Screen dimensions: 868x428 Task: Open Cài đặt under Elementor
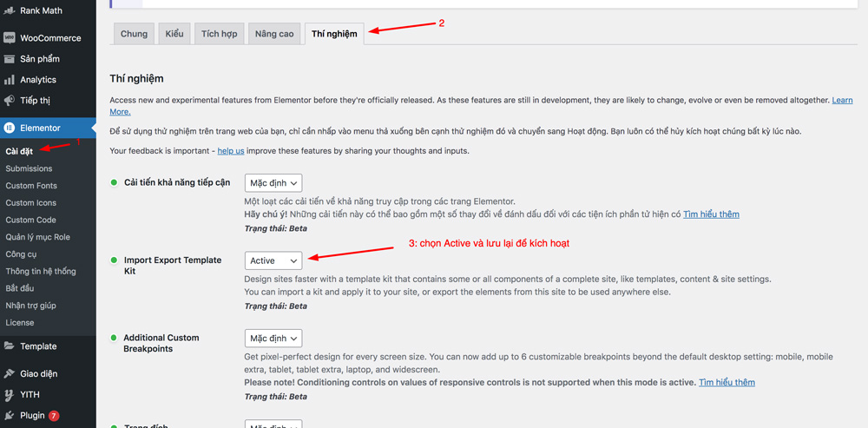(x=19, y=151)
